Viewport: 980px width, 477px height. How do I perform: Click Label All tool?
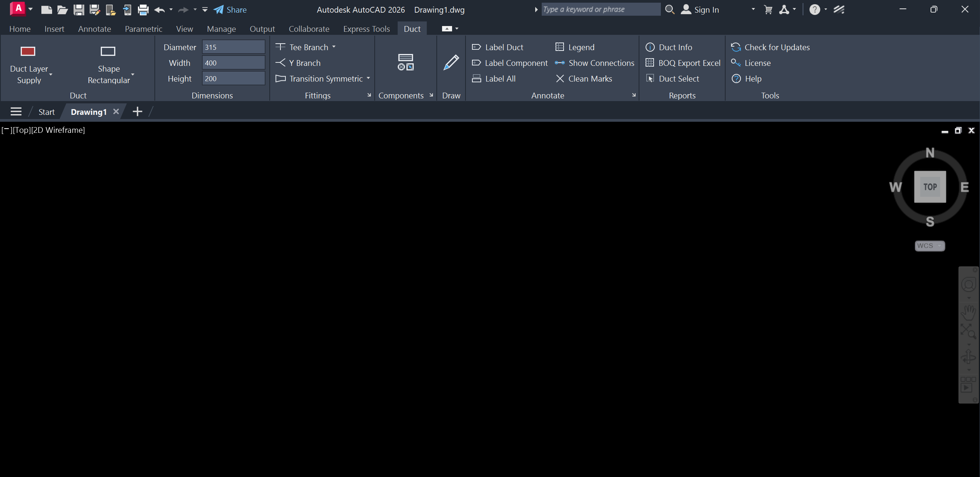point(493,78)
